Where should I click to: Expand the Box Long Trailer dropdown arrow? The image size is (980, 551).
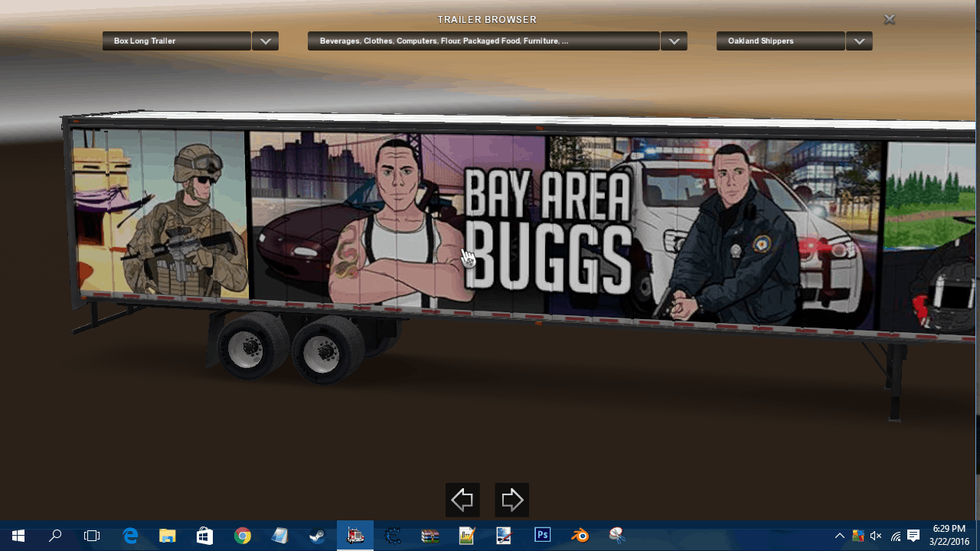(265, 41)
